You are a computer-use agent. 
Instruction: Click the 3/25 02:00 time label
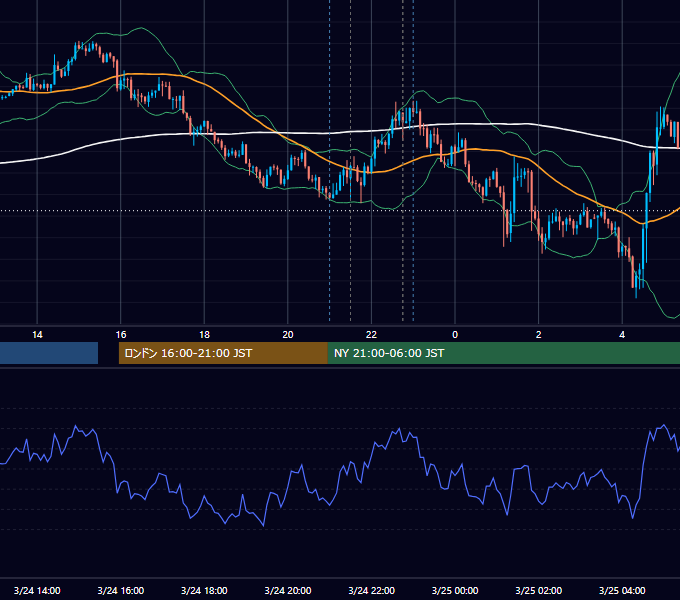click(539, 590)
